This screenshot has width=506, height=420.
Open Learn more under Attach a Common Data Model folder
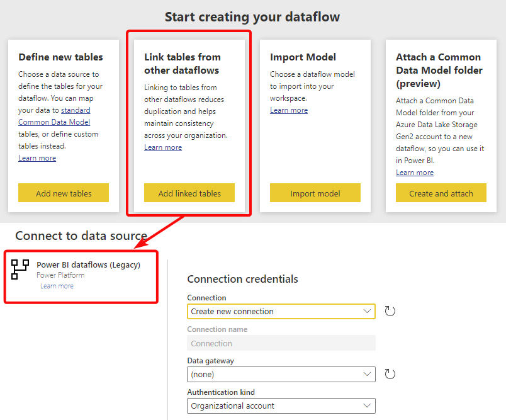(x=415, y=173)
